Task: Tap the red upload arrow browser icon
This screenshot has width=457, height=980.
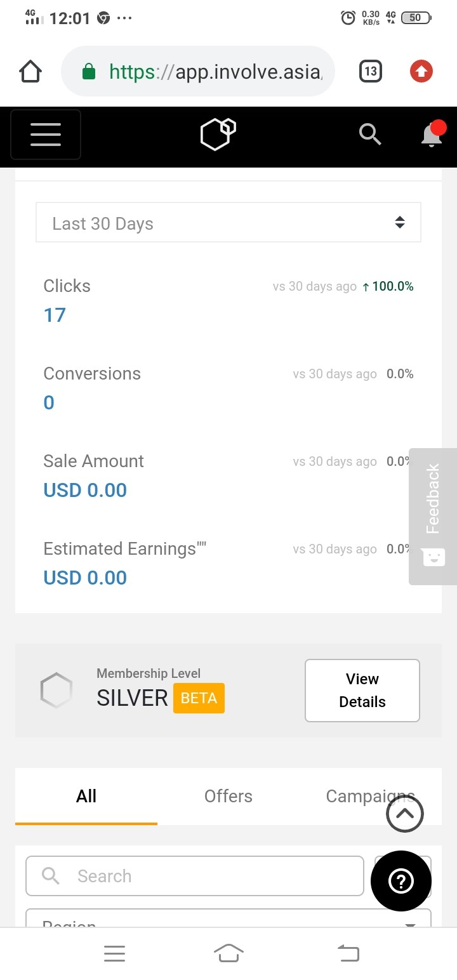Action: pos(421,72)
